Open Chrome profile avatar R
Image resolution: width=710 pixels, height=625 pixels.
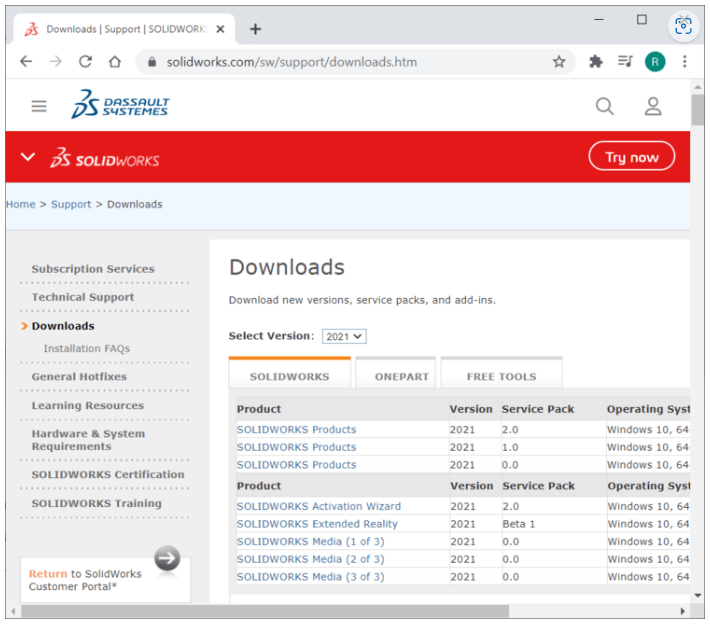(x=655, y=62)
